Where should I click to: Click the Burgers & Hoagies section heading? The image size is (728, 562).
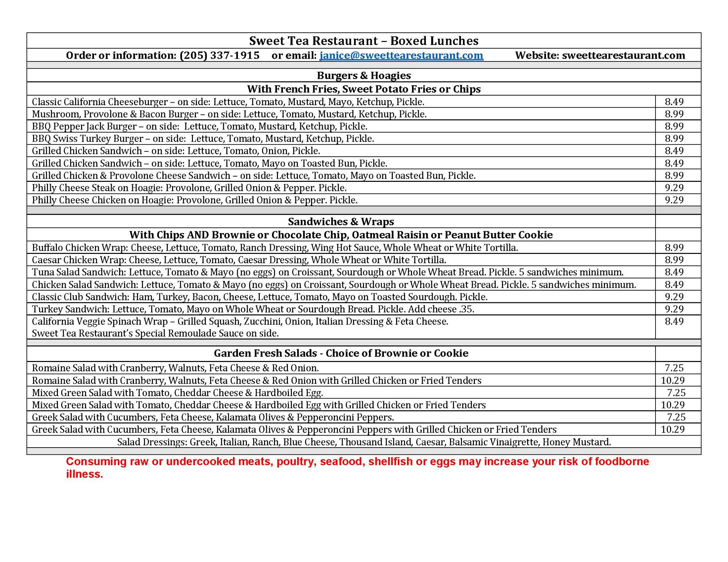[364, 75]
